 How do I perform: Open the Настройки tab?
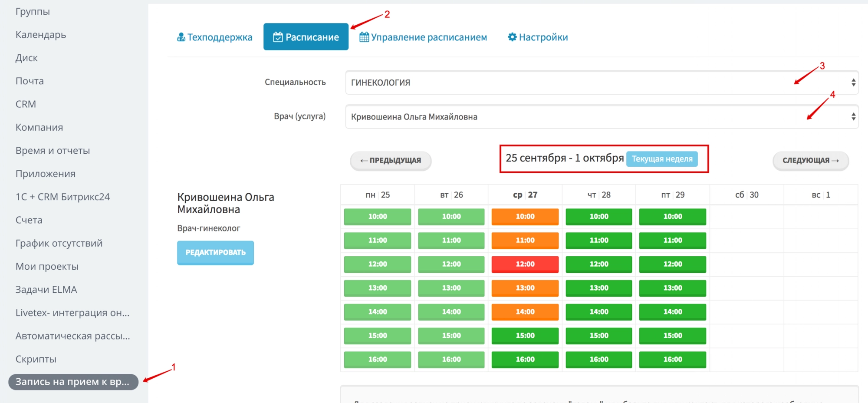[x=543, y=37]
